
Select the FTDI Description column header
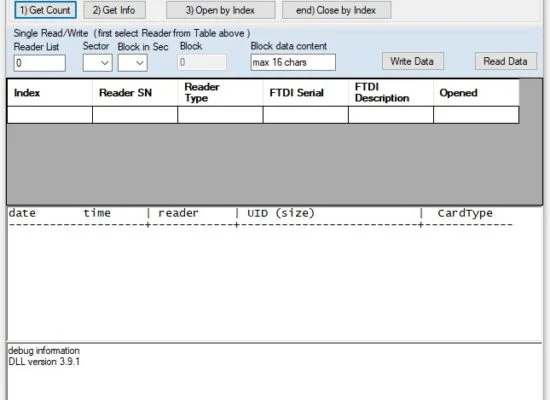coord(391,93)
